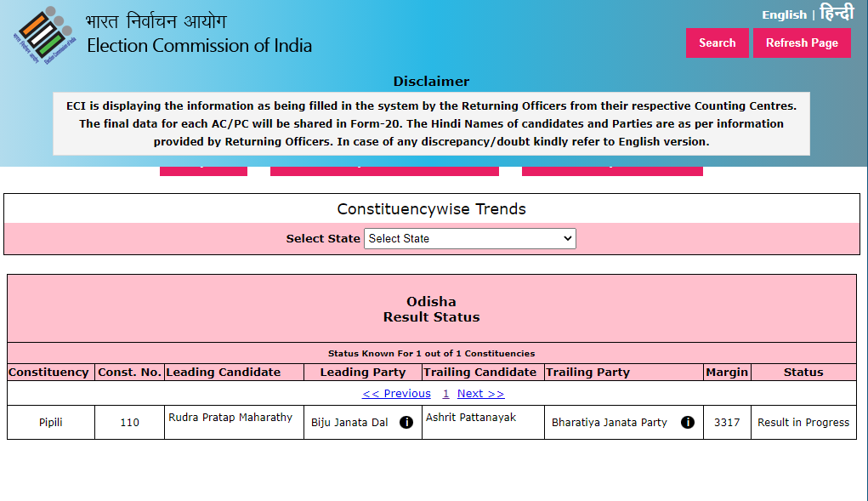Click the Leading Party column header
Image resolution: width=868 pixels, height=501 pixels.
coord(363,373)
